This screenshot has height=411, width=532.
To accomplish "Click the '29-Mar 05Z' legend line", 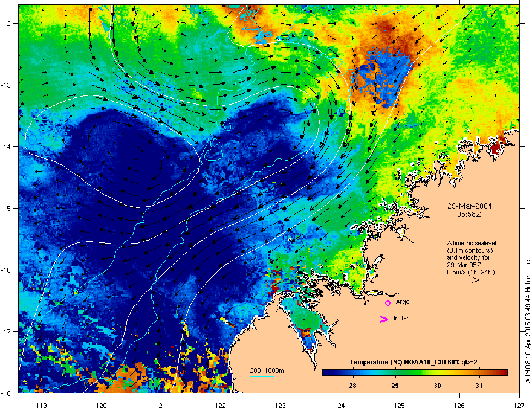I will (x=464, y=265).
